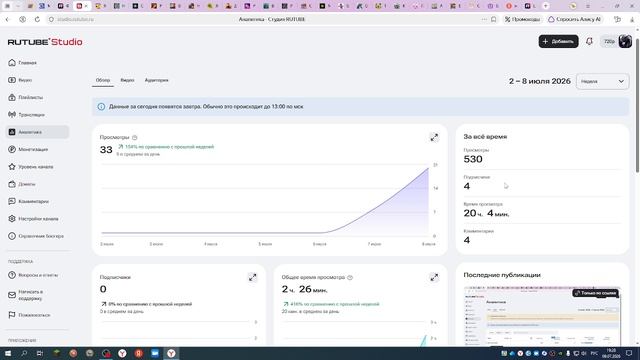Click help icon next to Просмотры
Screen dimensions: 640x360
click(135, 138)
